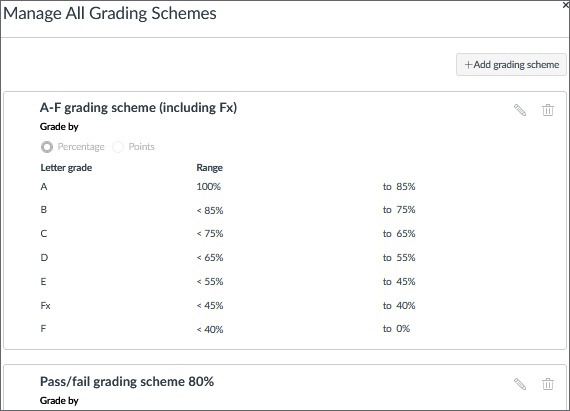This screenshot has width=570, height=411.
Task: Click the < 85% range value for grade B
Action: [x=210, y=210]
